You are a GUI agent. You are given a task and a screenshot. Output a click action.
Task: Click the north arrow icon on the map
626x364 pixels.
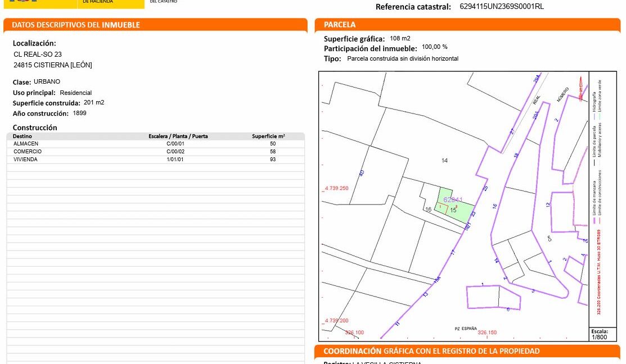[x=581, y=88]
